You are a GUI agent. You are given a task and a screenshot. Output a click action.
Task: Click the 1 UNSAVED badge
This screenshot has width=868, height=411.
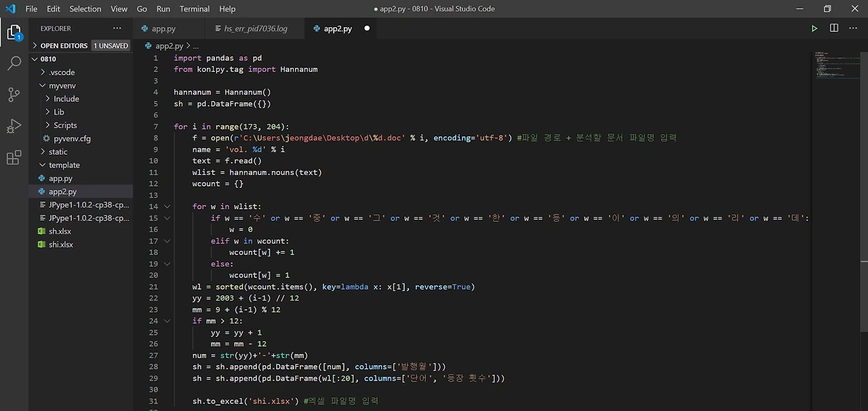111,45
